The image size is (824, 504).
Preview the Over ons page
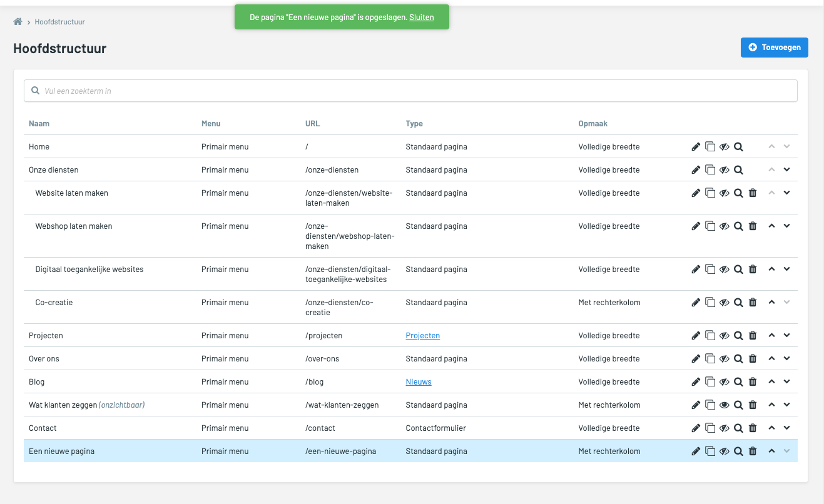(x=738, y=359)
